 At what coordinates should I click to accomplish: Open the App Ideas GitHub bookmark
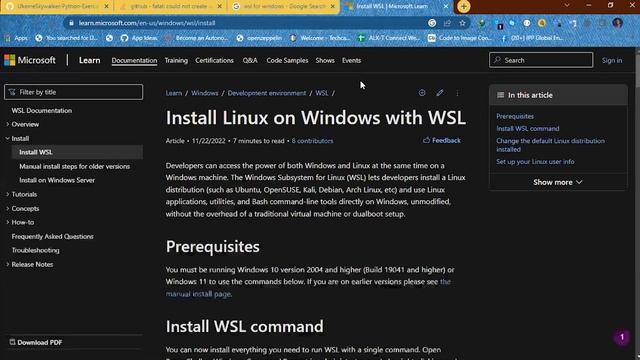(139, 38)
